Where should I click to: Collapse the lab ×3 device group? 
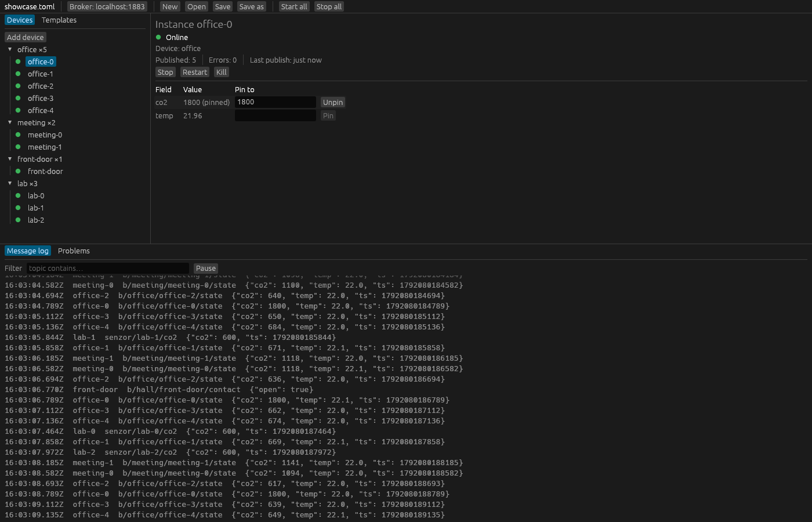point(10,183)
